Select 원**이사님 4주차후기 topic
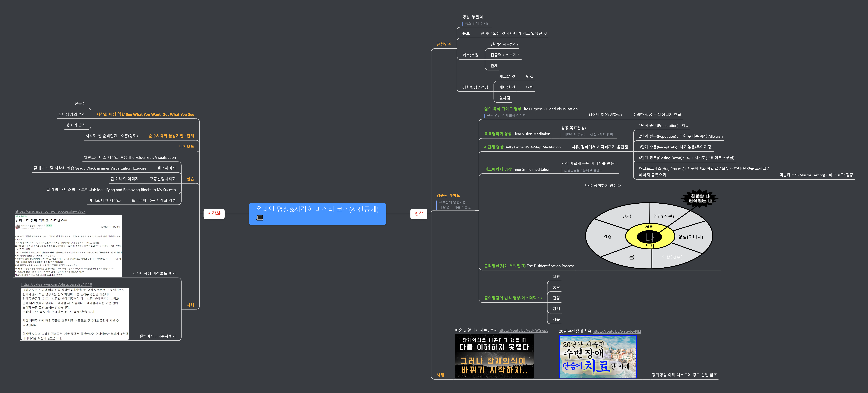Screen dimensions: 868x393 tap(158, 336)
